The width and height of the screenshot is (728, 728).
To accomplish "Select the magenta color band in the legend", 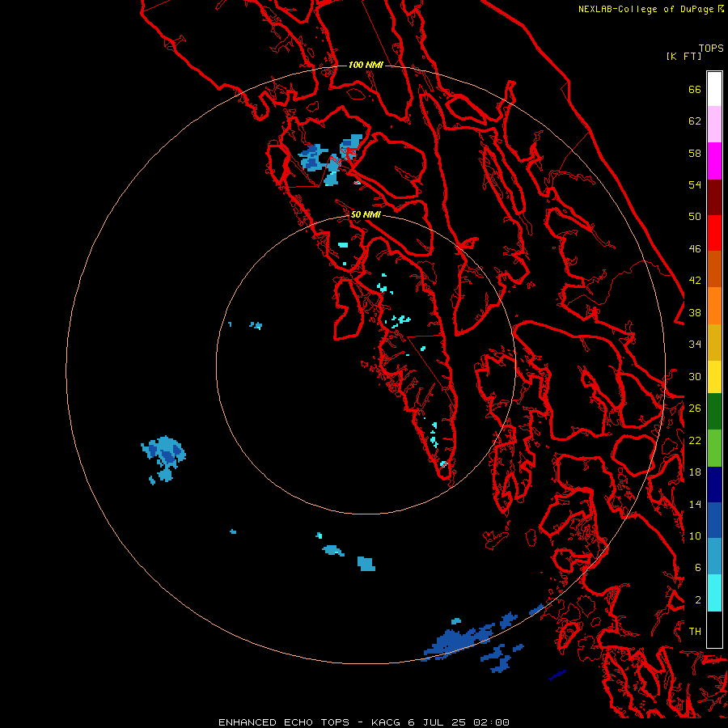I will 714,161.
